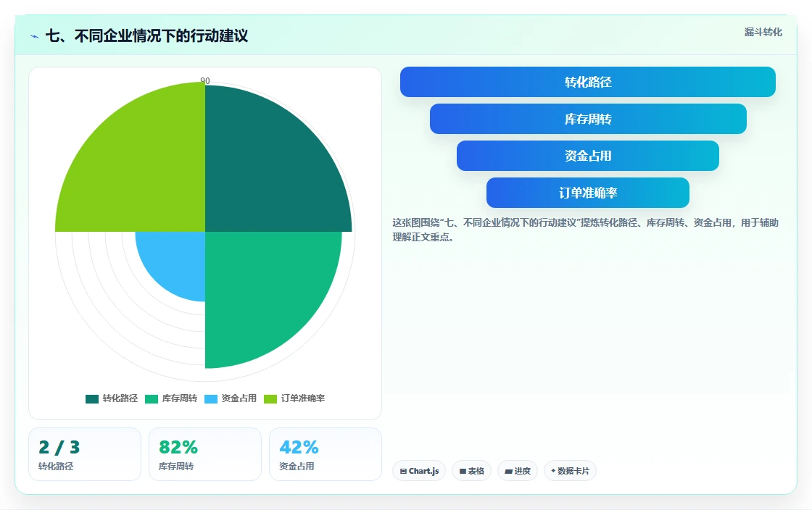812x510 pixels.
Task: Click the Chart.js tag chip
Action: [419, 471]
